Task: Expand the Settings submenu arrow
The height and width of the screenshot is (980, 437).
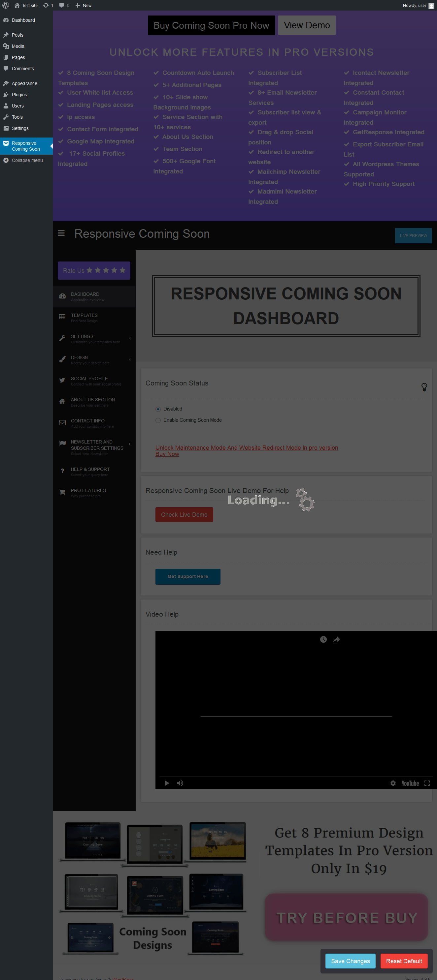Action: 129,338
